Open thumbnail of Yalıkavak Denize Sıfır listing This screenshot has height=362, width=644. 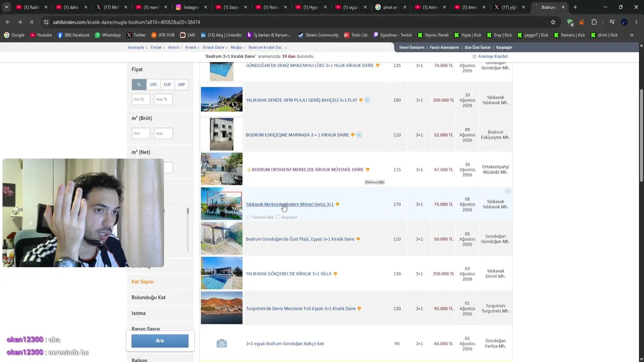tap(221, 100)
